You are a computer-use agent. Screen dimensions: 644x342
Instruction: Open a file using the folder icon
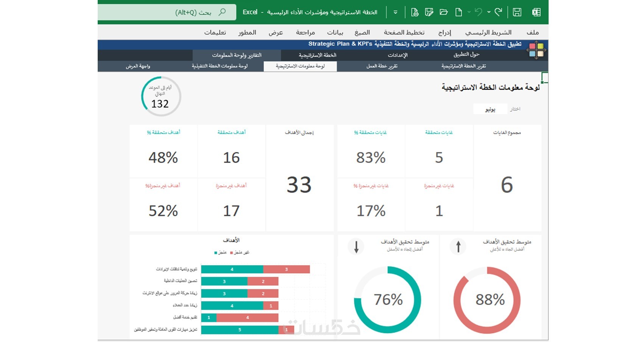[x=444, y=12]
